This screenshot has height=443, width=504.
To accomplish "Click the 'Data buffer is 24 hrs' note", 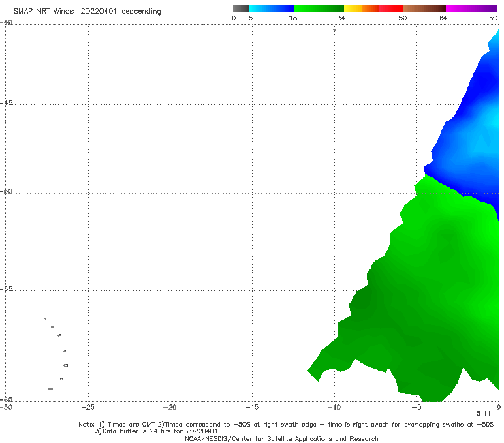I will click(156, 431).
